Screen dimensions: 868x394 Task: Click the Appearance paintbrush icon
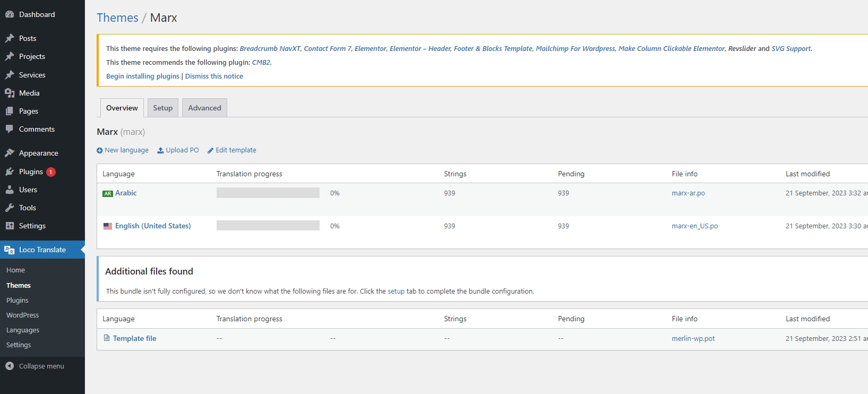click(x=10, y=153)
